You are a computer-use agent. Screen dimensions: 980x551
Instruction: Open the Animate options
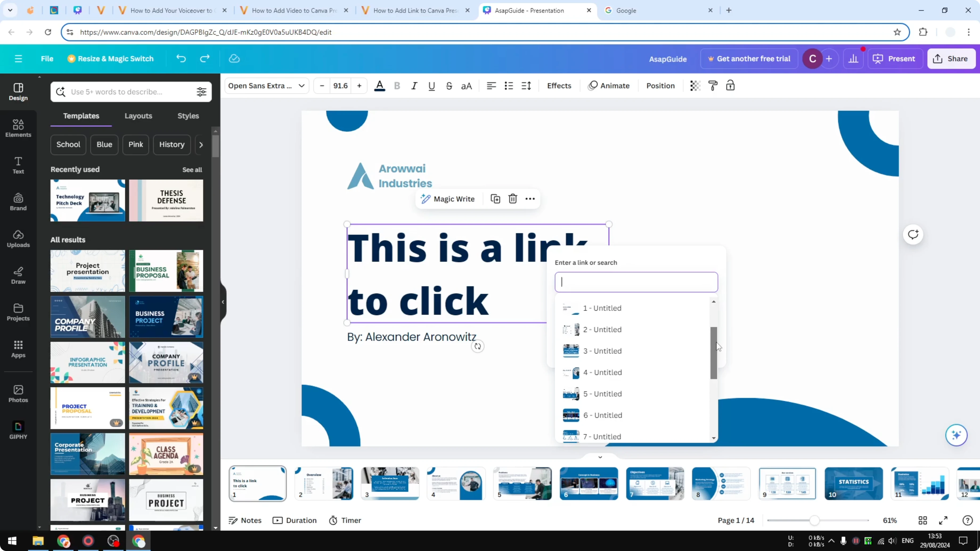[609, 86]
